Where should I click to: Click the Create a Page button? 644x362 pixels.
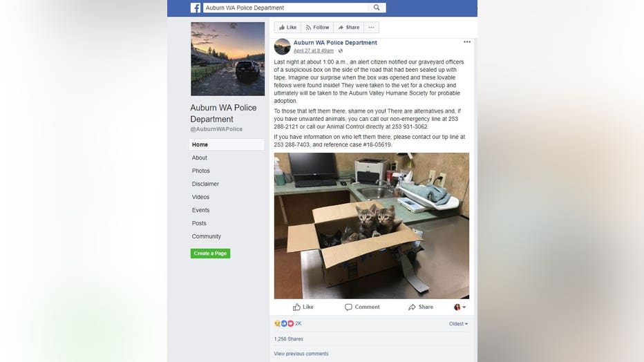210,254
